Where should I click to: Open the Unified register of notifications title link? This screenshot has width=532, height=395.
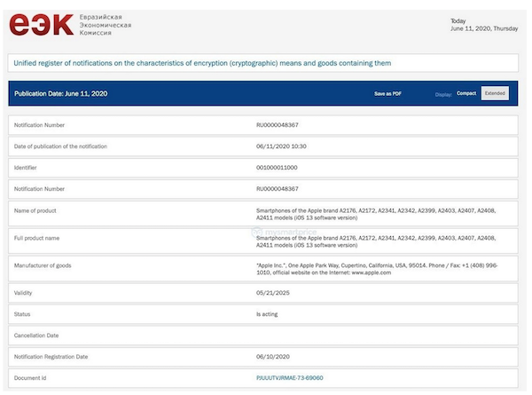[x=202, y=63]
